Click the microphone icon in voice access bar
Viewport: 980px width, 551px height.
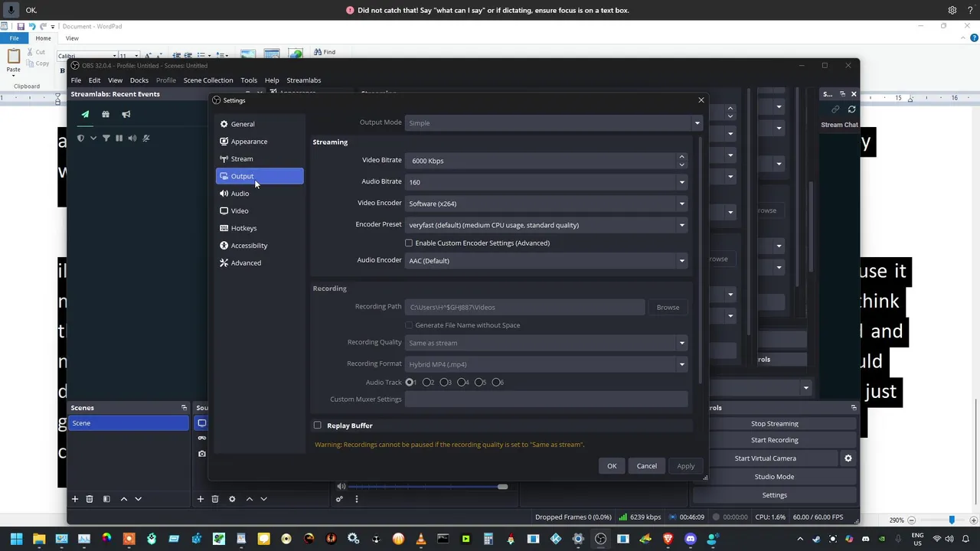[x=11, y=10]
